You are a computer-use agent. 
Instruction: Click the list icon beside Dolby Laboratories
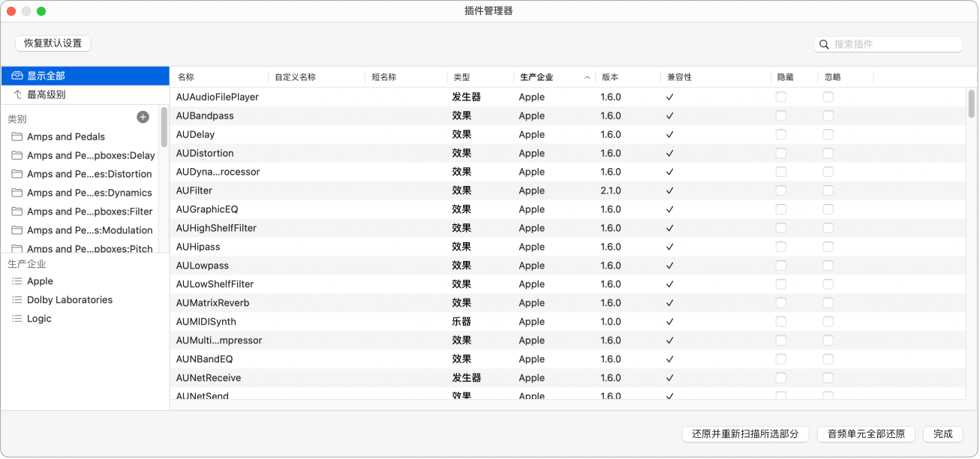[17, 300]
